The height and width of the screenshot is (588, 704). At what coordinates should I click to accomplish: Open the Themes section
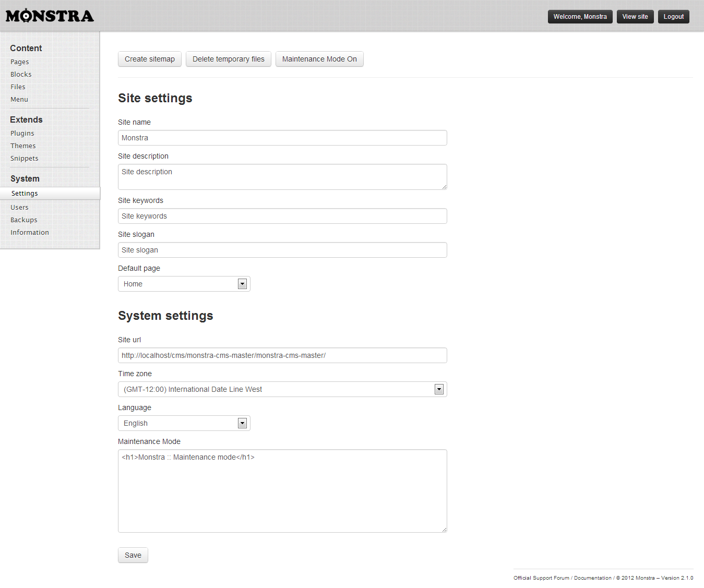pyautogui.click(x=23, y=146)
